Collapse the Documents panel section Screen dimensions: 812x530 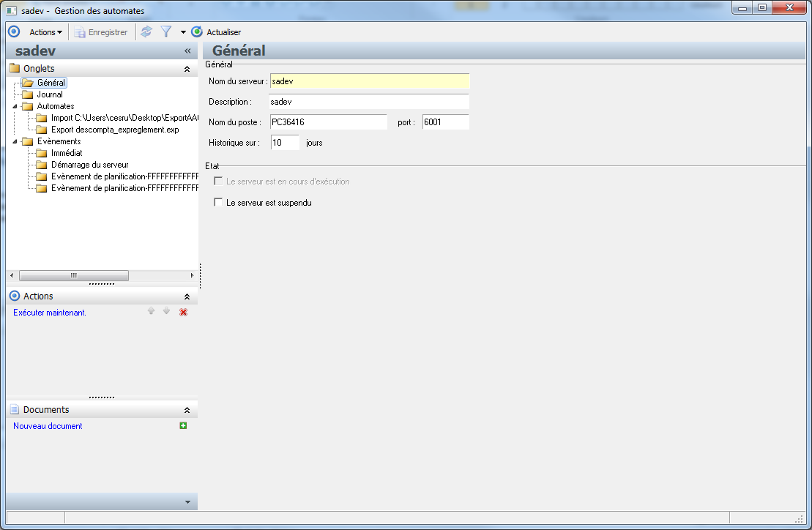point(187,410)
